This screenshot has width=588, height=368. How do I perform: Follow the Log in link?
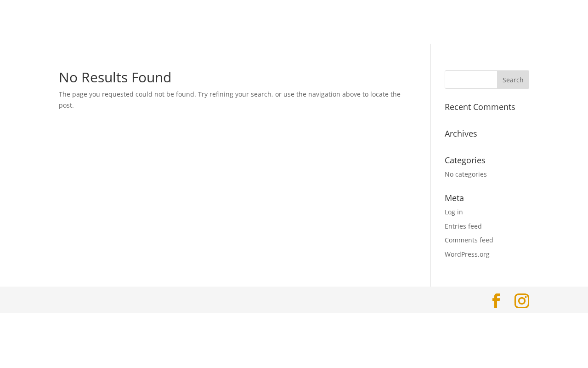(x=453, y=212)
